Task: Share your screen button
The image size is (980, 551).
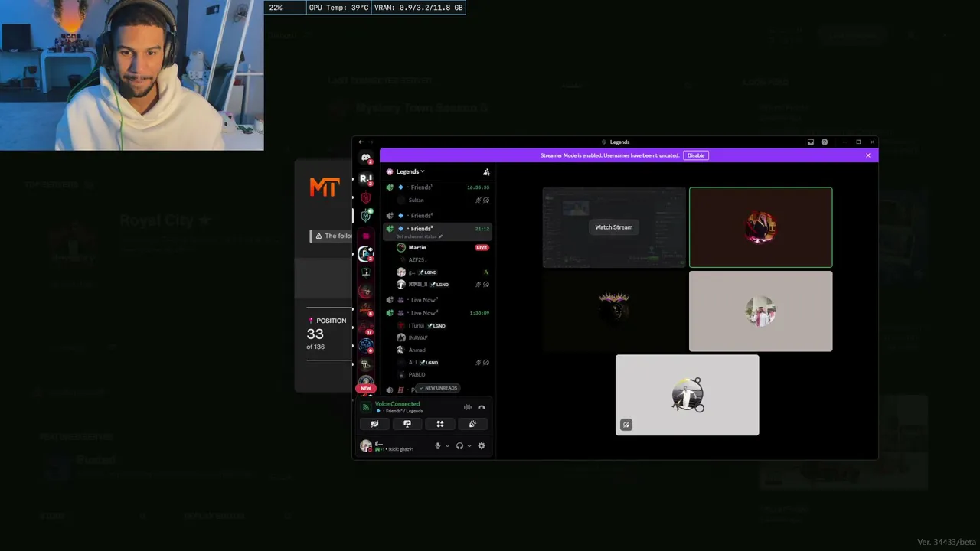Action: (x=407, y=424)
